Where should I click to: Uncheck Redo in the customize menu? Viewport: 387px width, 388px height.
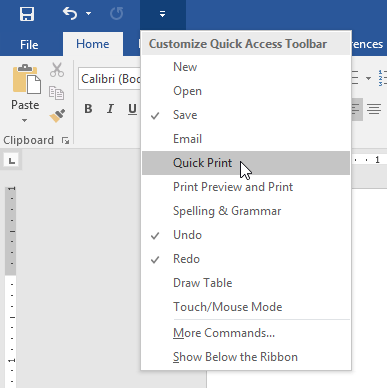[x=246, y=259]
